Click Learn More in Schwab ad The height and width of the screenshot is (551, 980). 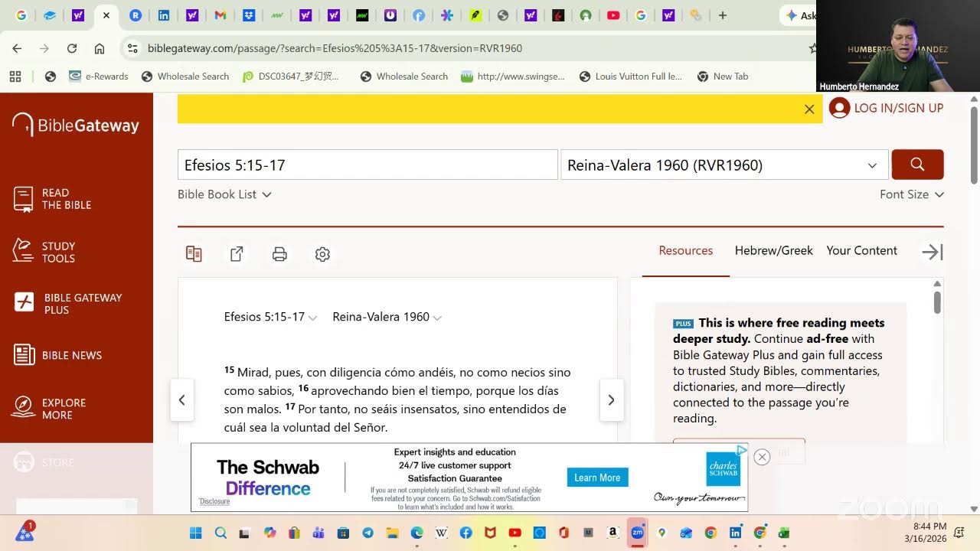click(x=597, y=478)
